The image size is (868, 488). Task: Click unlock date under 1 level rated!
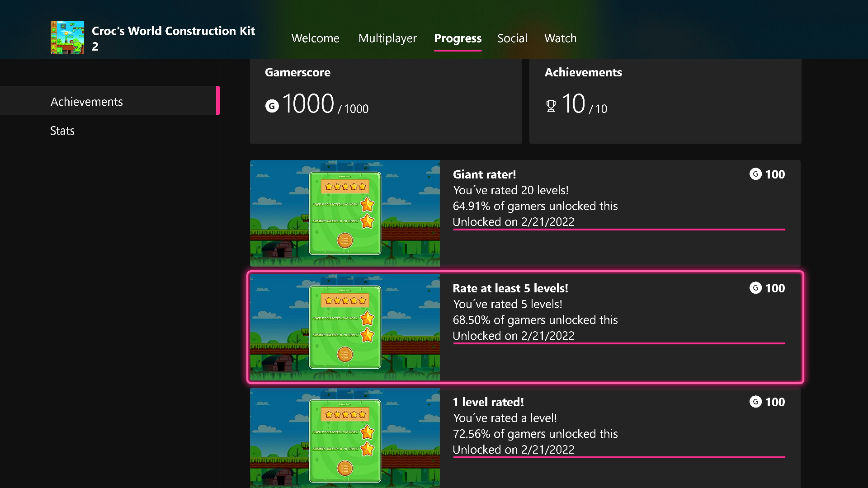click(x=514, y=450)
